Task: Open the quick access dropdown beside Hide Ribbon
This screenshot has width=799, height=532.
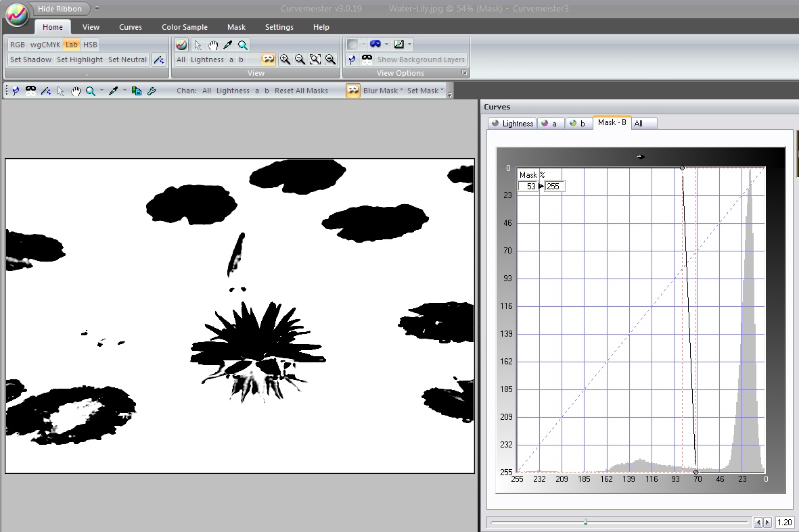Action: click(x=97, y=9)
